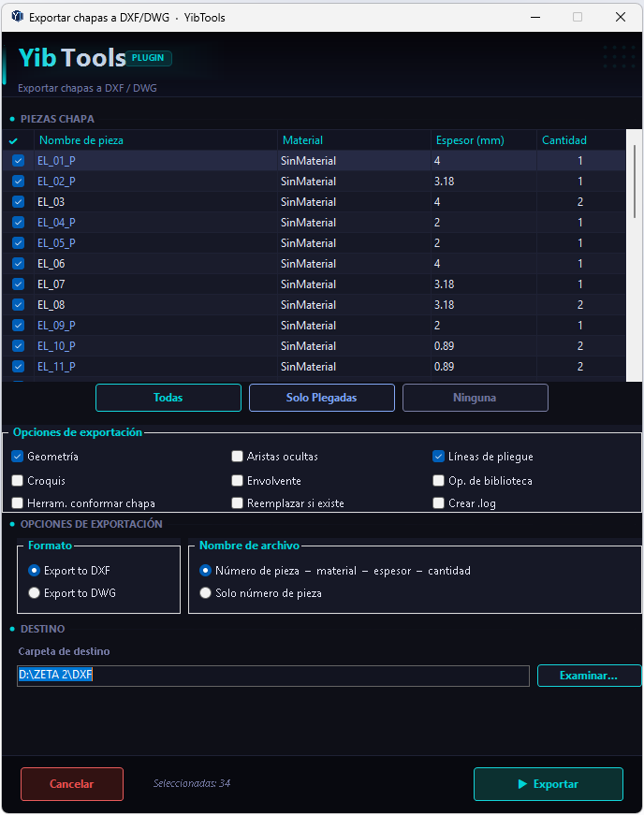Select the EL_10_P part name
The width and height of the screenshot is (644, 815).
click(56, 345)
